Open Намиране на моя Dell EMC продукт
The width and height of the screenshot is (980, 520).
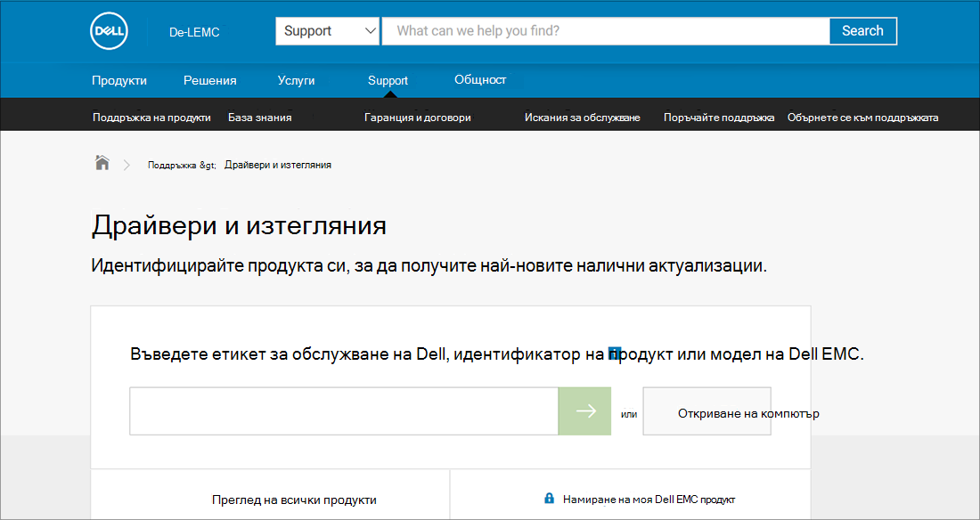click(x=649, y=500)
